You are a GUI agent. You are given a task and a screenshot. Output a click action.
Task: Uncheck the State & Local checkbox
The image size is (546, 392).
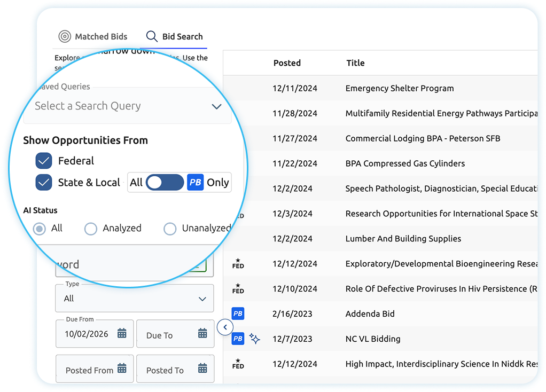[44, 183]
